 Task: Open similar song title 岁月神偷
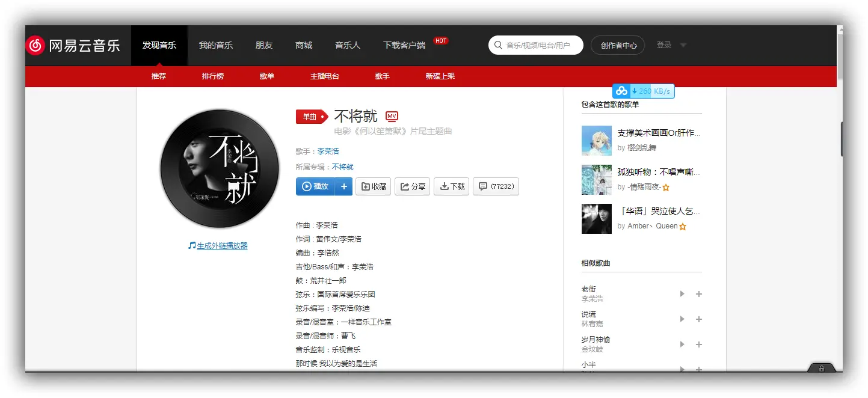tap(596, 340)
